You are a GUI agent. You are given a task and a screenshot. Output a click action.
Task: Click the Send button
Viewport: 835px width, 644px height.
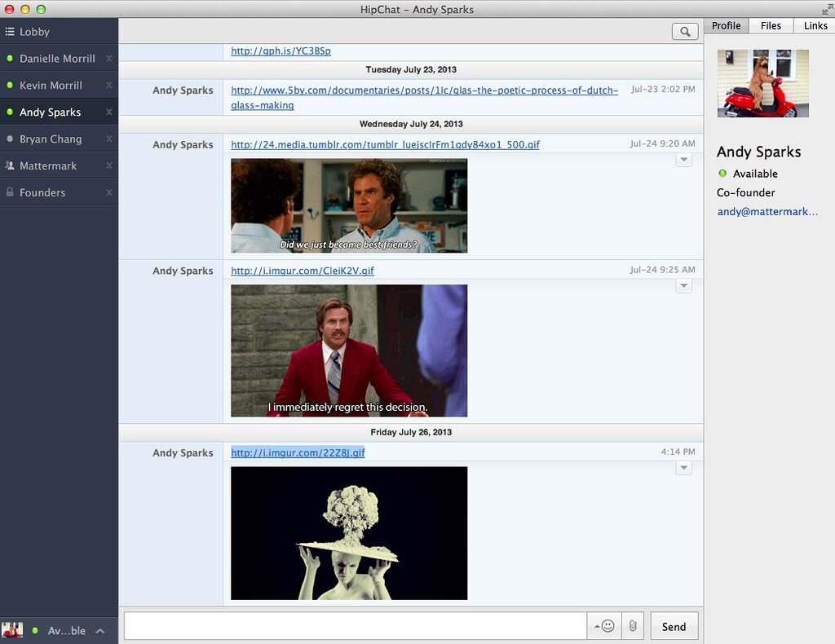coord(674,626)
